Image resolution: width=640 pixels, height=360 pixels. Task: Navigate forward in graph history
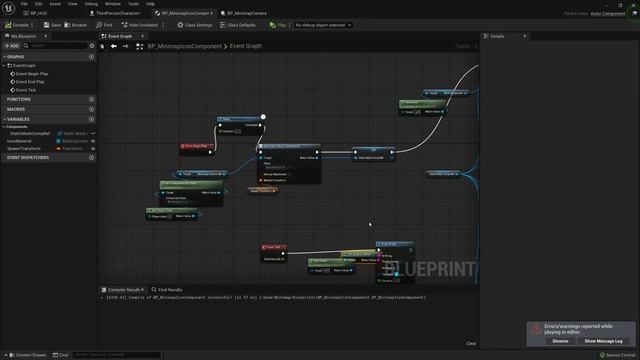(126, 46)
